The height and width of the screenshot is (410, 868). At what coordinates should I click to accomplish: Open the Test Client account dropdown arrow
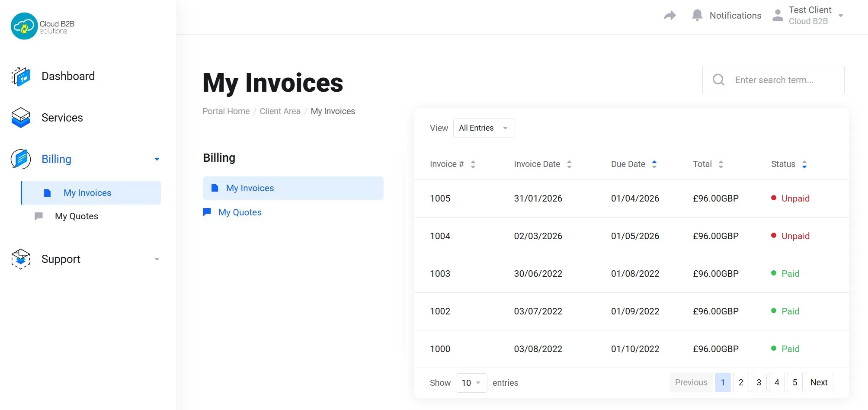[841, 16]
